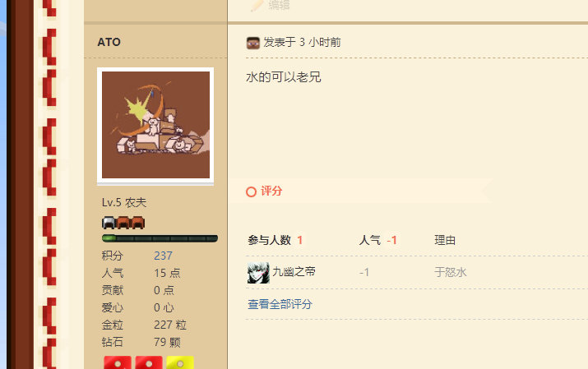The image size is (588, 369).
Task: Click the small Steve head icon beside post time
Action: point(253,43)
